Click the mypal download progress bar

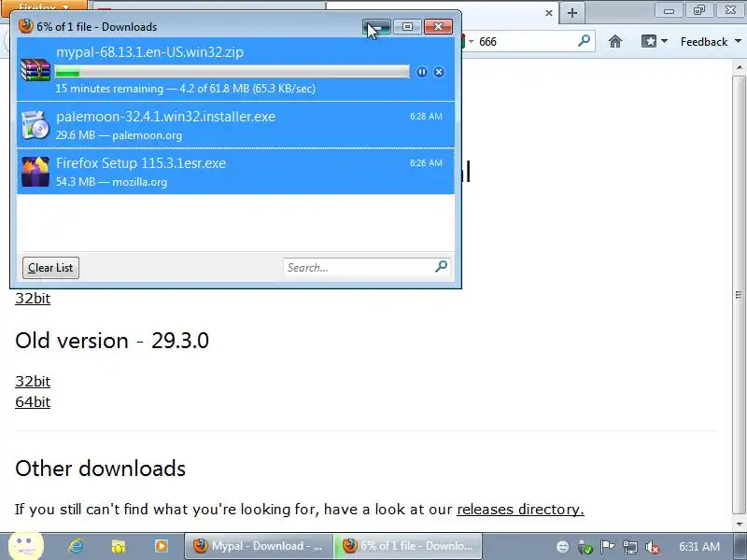(x=232, y=72)
